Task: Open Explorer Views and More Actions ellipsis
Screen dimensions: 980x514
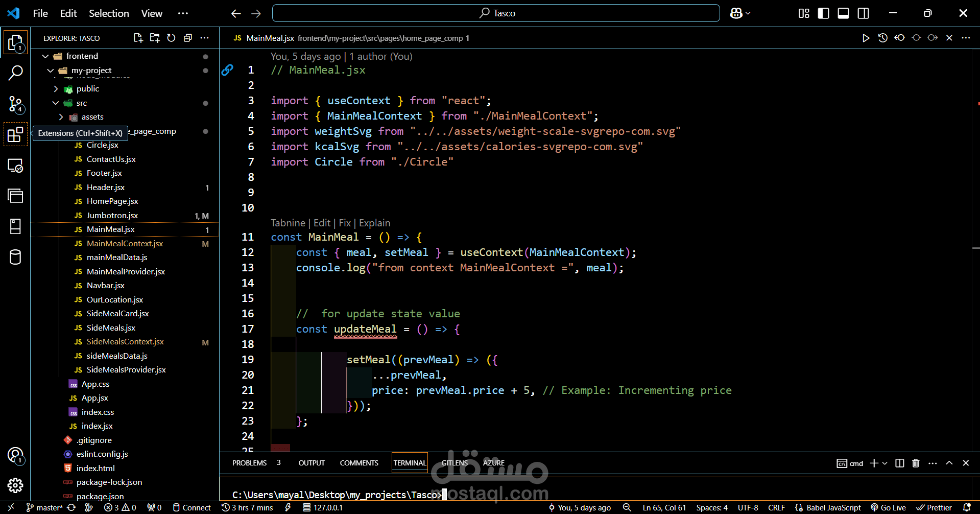Action: 204,38
